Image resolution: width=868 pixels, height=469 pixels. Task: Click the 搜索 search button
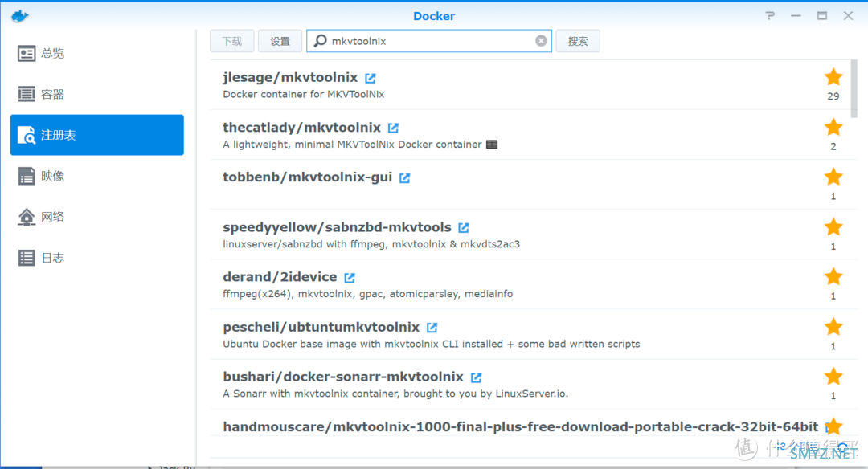[x=578, y=41]
